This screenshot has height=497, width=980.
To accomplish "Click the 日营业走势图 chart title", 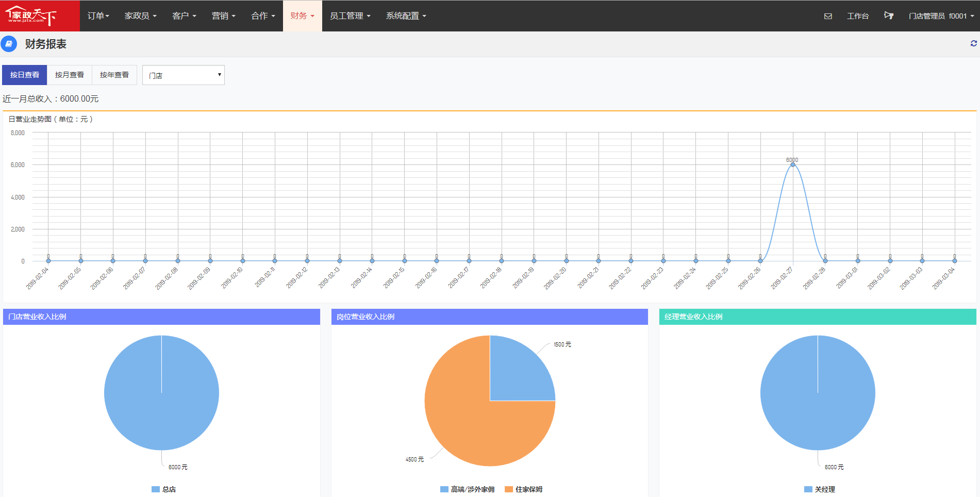I will click(51, 119).
